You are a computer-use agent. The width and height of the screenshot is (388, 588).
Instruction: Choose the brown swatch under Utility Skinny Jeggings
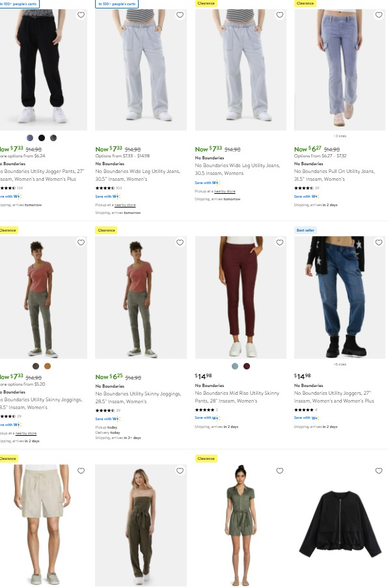coord(48,366)
